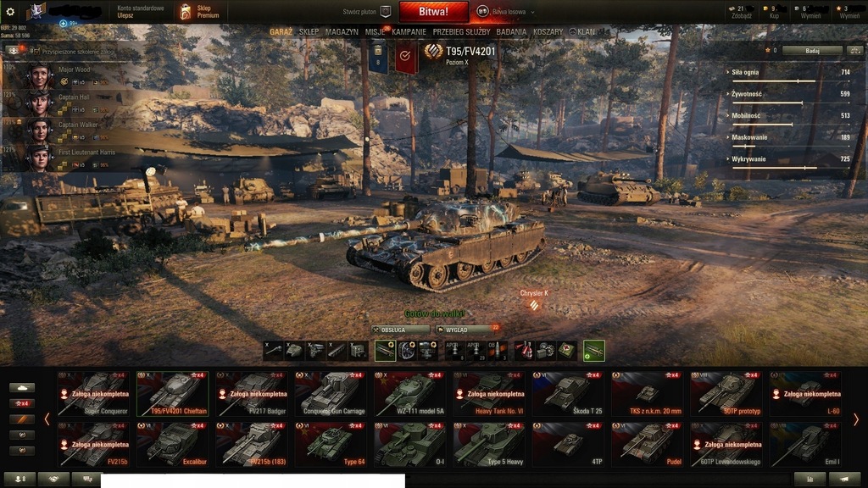Switch to the MAGAZYN tab
868x488 pixels.
pos(342,32)
